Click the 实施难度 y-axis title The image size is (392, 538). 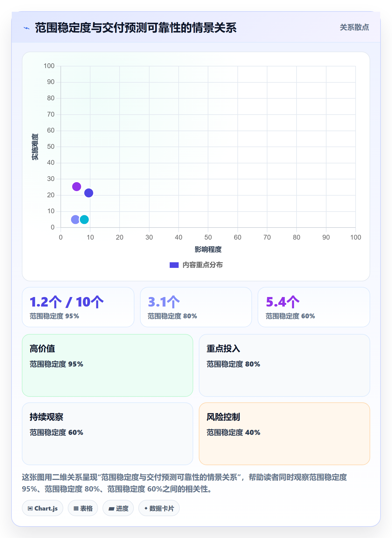pyautogui.click(x=35, y=147)
